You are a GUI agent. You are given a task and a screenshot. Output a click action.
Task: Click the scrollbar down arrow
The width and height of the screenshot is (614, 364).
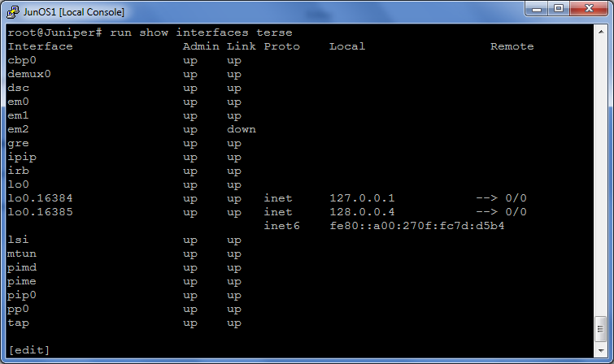[x=601, y=351]
